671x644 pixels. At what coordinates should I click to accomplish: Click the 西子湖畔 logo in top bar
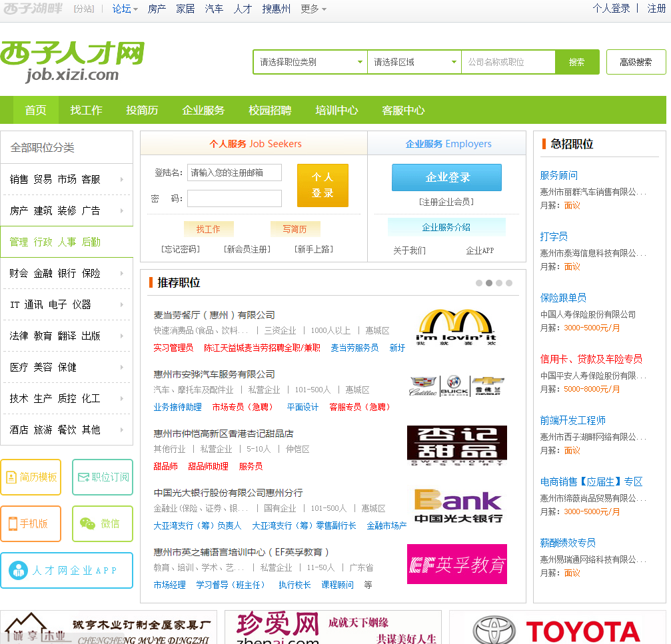[x=33, y=8]
